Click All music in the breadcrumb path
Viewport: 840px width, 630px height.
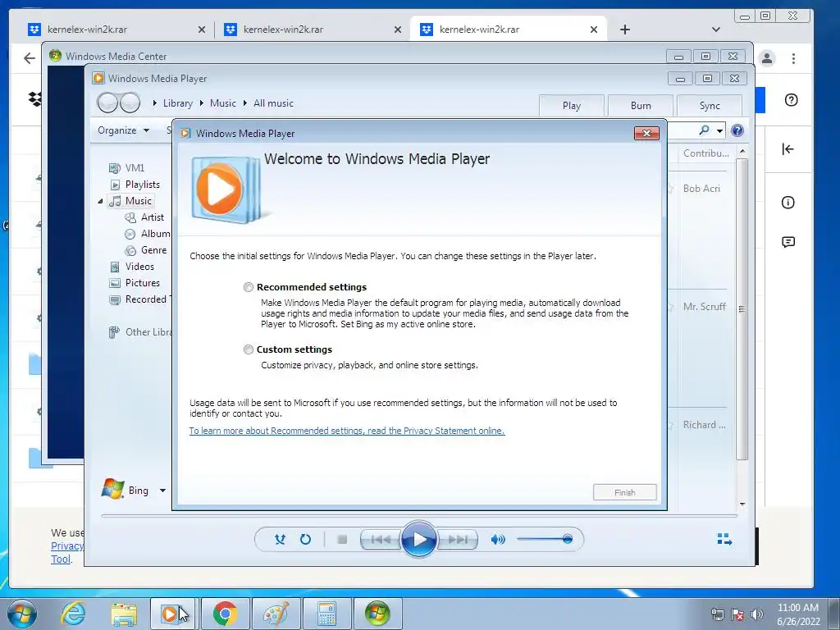273,103
